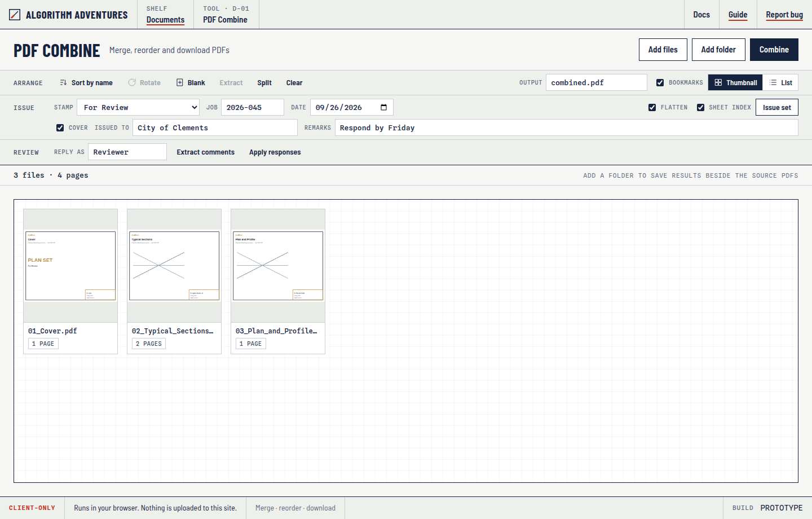Disable the Cover checkbox
This screenshot has height=519, width=812.
pos(60,127)
